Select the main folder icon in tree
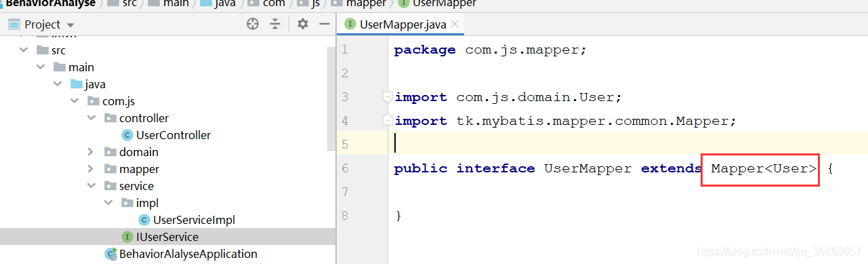 pos(59,67)
